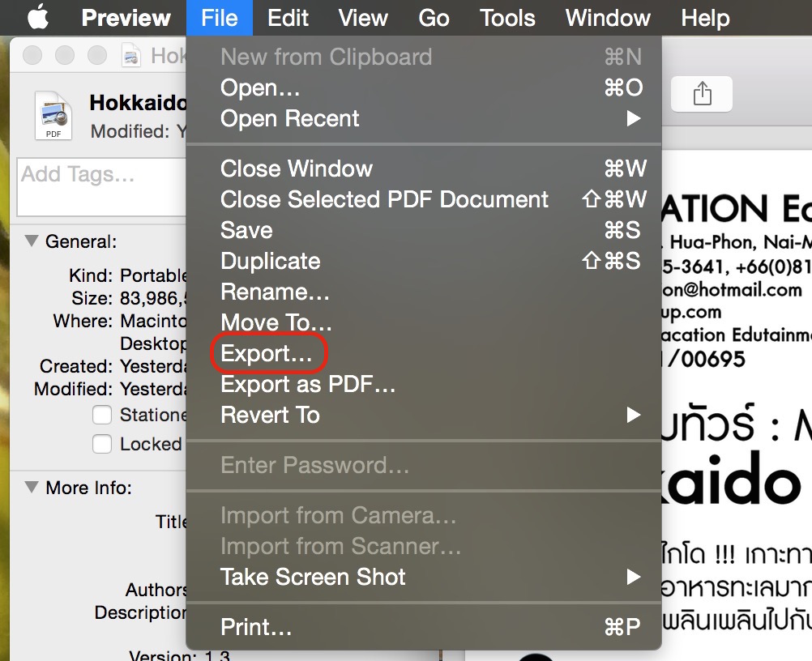Open the Help menu
Viewport: 812px width, 661px height.
click(x=705, y=18)
